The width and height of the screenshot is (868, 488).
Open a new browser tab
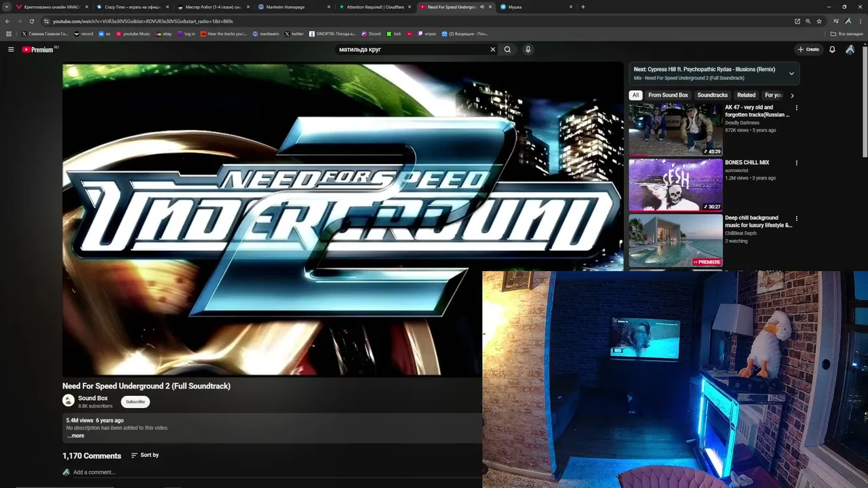coord(583,7)
